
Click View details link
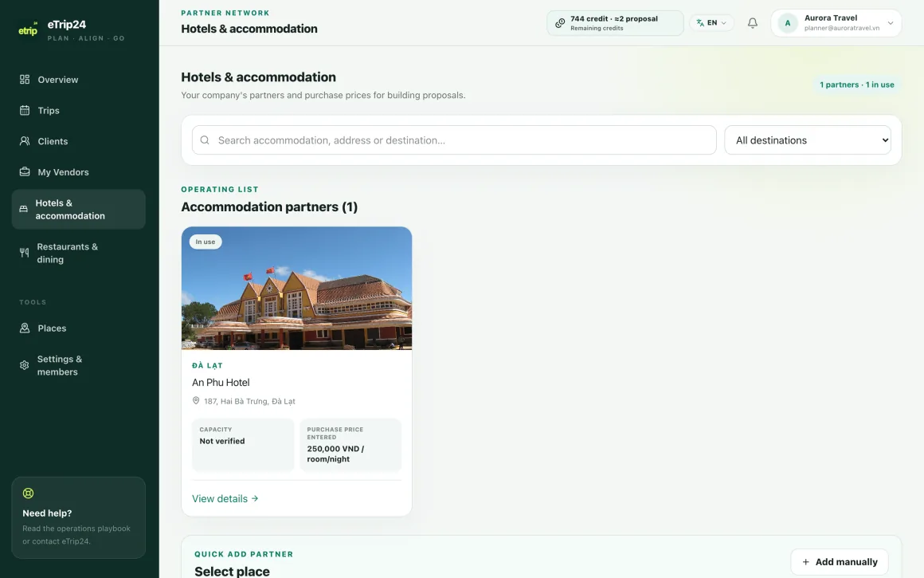225,498
